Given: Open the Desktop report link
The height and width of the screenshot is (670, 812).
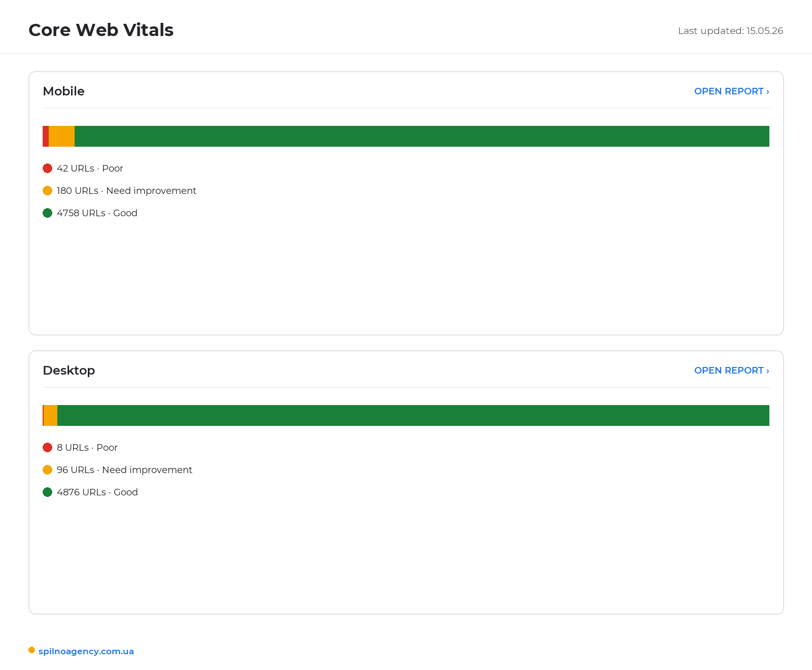Looking at the screenshot, I should tap(731, 371).
